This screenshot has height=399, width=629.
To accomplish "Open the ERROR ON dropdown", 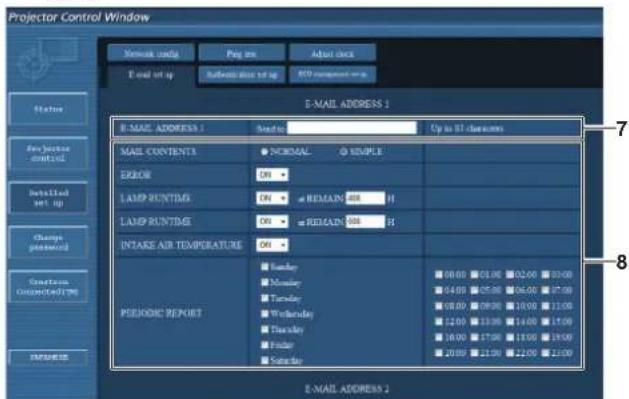I will coord(272,175).
